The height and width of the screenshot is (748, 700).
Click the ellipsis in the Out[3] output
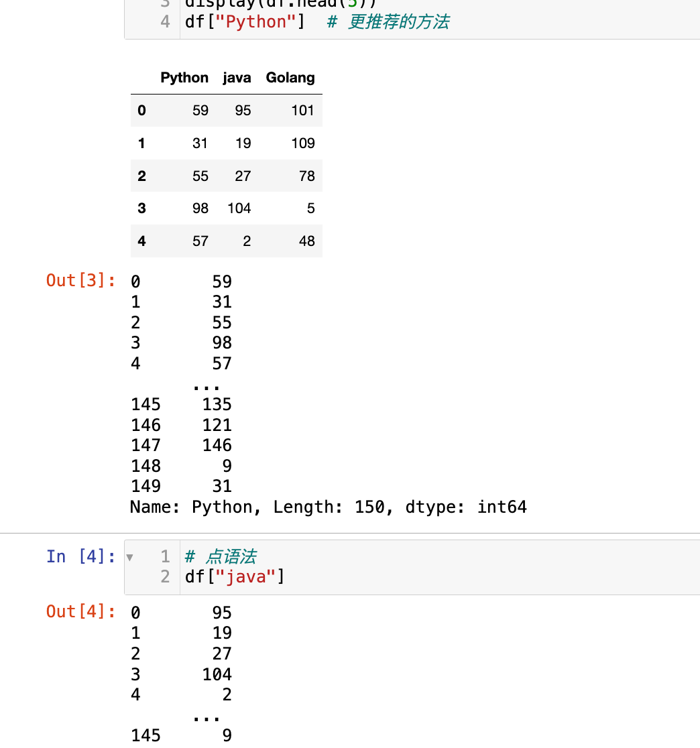(206, 385)
